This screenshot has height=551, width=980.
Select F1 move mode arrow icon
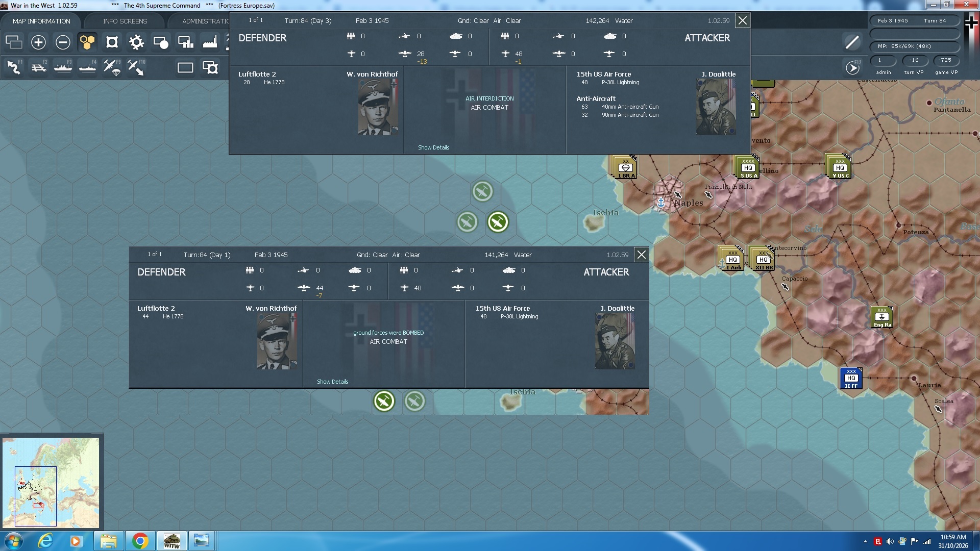[14, 67]
